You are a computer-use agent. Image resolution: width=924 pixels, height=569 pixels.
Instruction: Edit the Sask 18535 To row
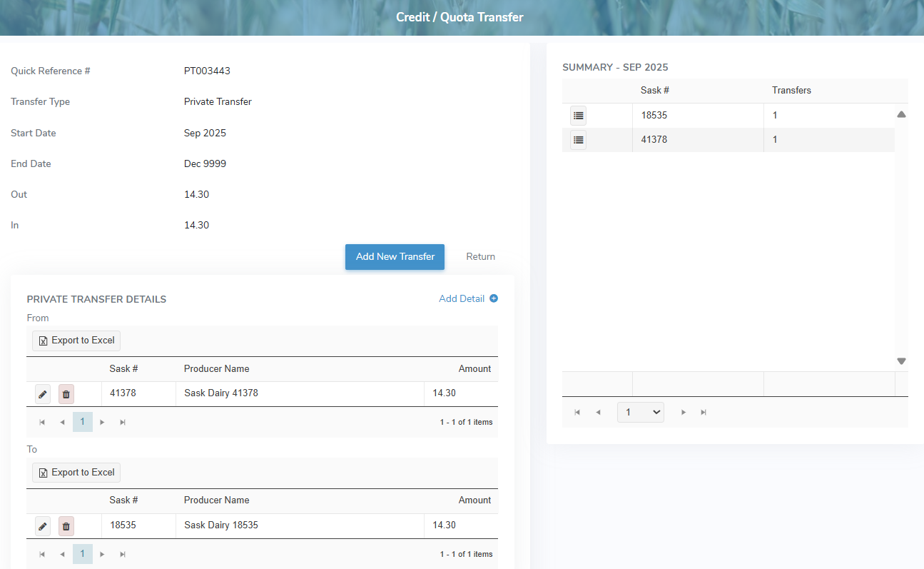(43, 526)
